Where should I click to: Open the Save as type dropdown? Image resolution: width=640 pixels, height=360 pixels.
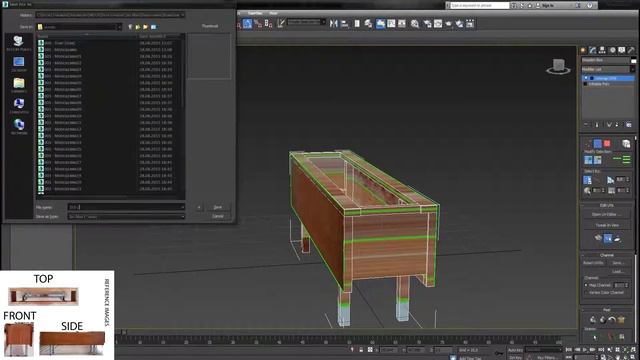pos(126,216)
